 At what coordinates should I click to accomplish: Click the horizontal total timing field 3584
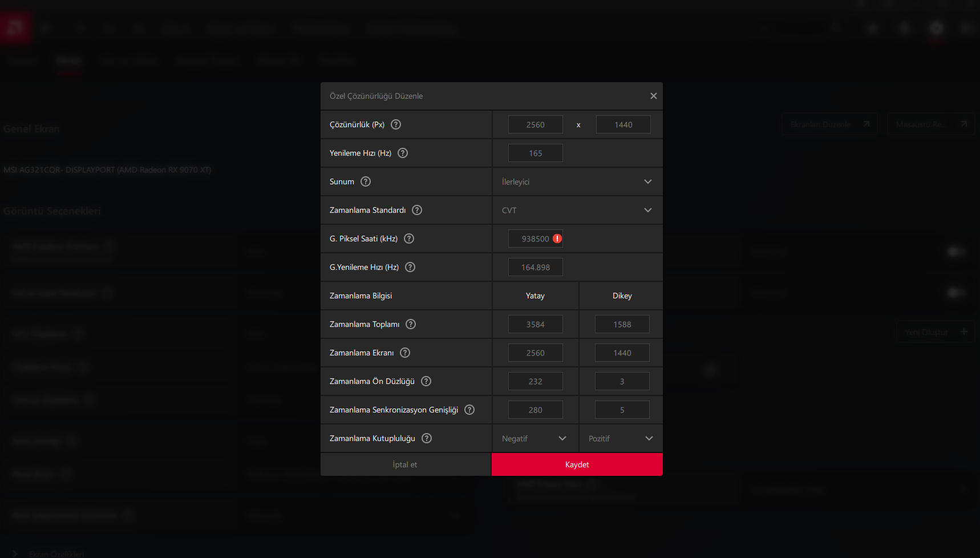point(536,324)
